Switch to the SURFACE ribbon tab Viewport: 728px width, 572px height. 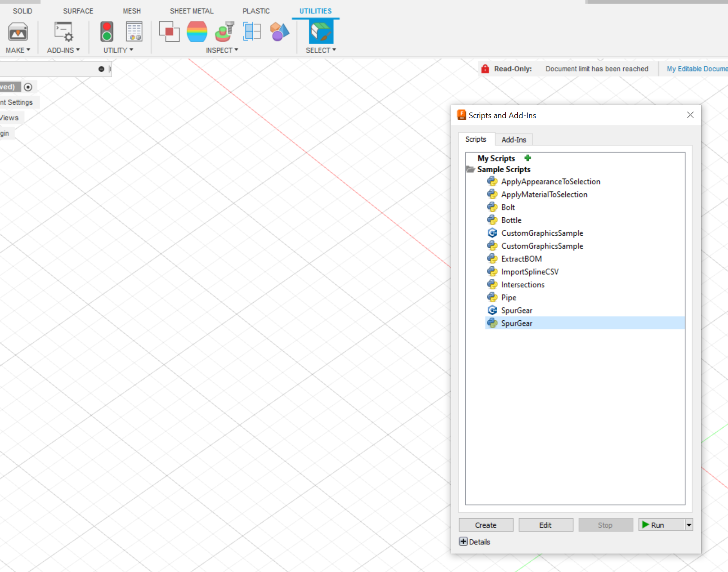78,11
